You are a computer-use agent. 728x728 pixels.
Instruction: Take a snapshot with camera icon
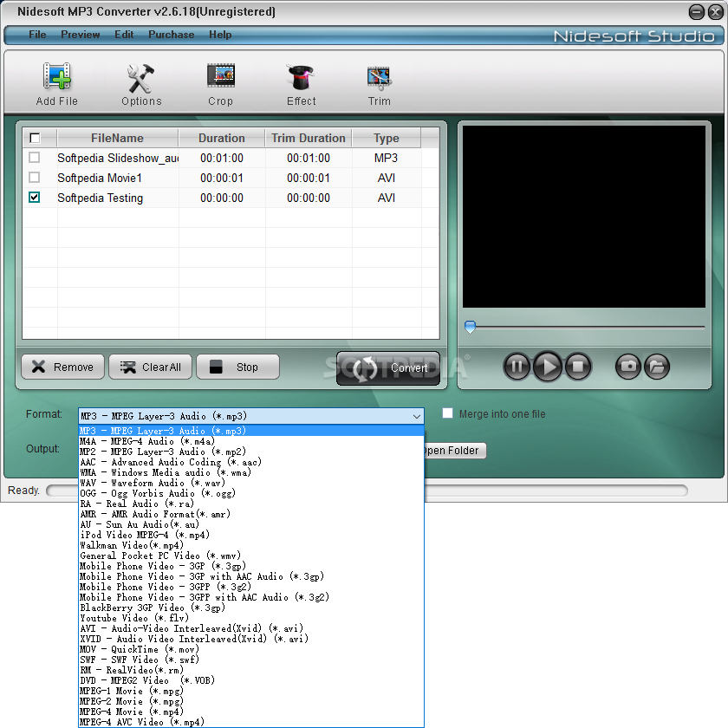(628, 367)
